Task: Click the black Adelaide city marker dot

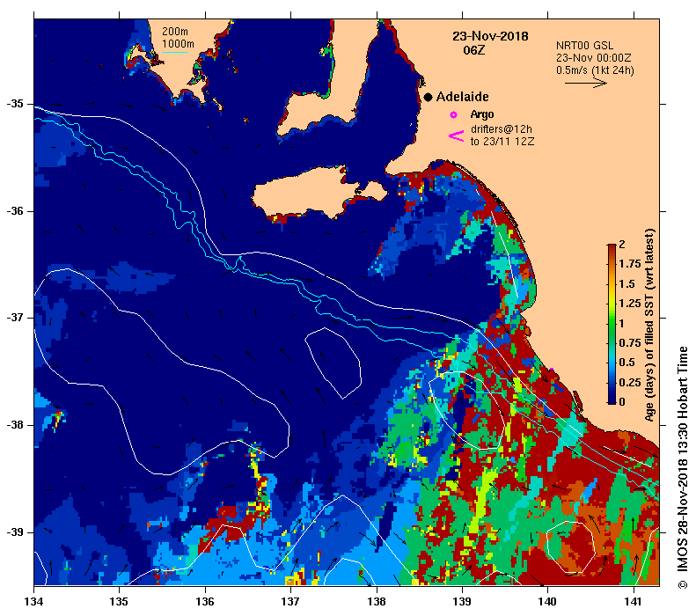Action: (428, 97)
